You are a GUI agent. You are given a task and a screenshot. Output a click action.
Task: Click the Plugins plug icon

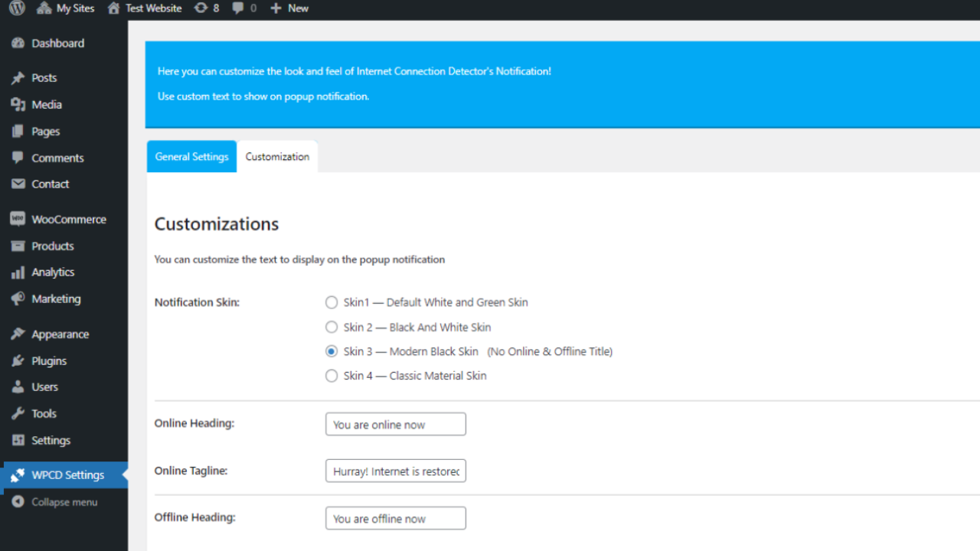tap(18, 361)
